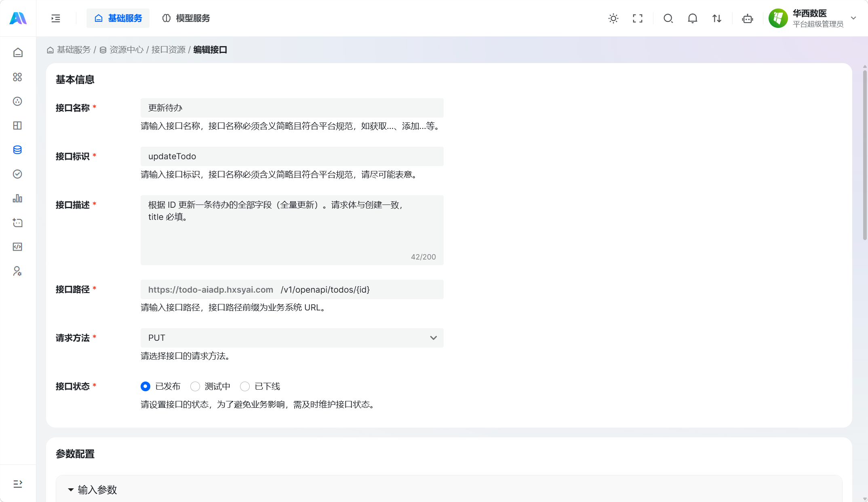Click the app logo in top-left corner
The width and height of the screenshot is (868, 502).
tap(18, 18)
